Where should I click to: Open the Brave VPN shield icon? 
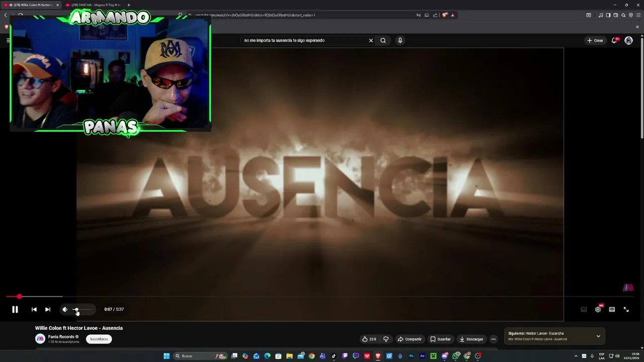tap(631, 15)
